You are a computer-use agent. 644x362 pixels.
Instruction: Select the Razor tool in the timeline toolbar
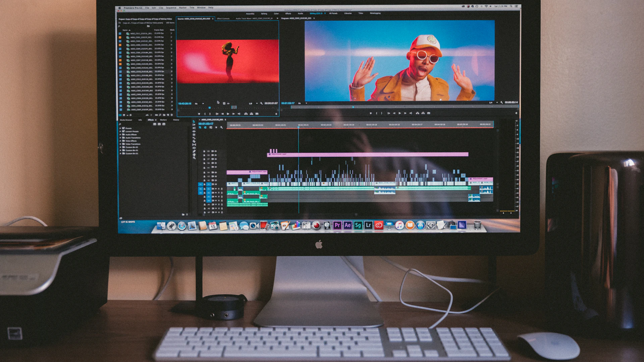[x=194, y=140]
